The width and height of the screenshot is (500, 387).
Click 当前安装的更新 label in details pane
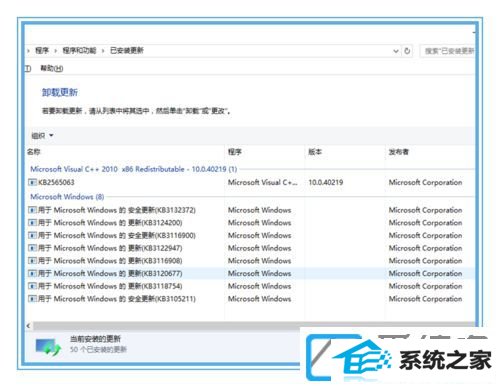95,339
